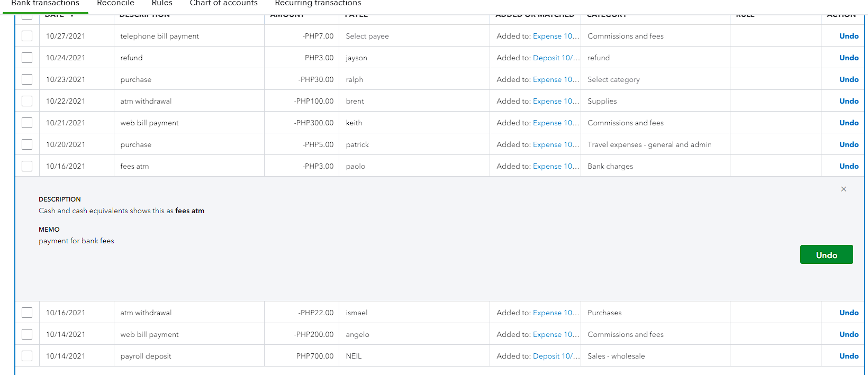Undo angelo's web bill payment

coord(849,334)
